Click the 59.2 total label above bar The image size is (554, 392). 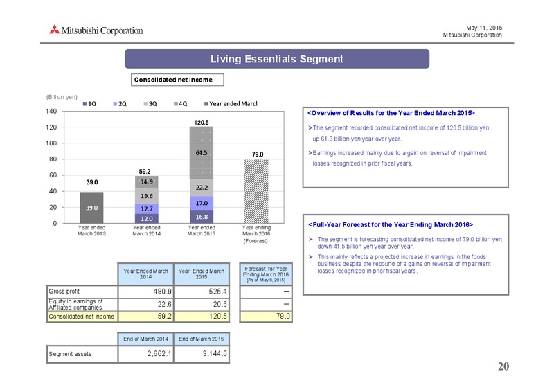145,172
